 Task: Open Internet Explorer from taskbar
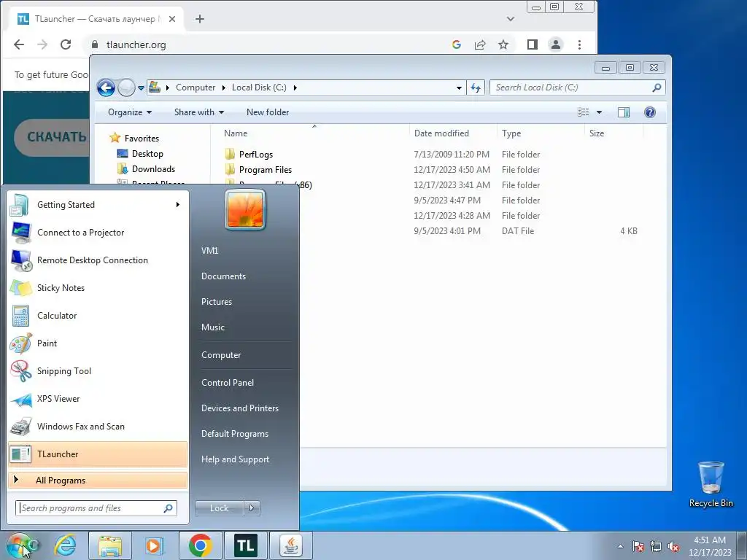click(65, 545)
